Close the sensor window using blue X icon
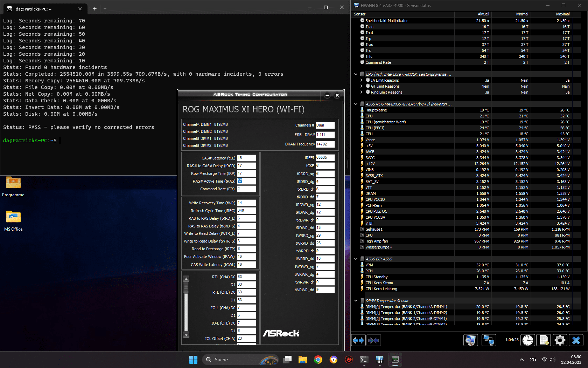The image size is (588, 368). point(576,340)
